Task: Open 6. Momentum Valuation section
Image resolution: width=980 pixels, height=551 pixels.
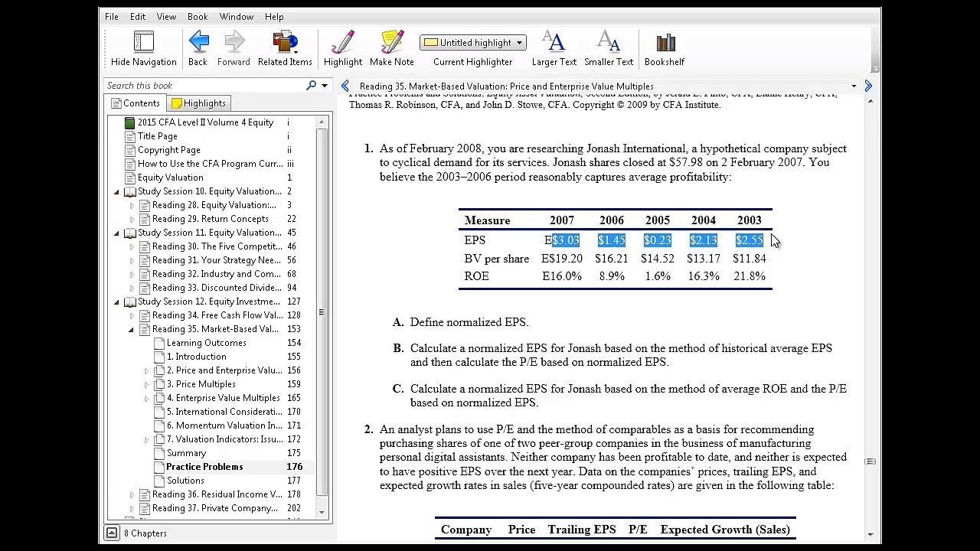Action: pos(224,425)
